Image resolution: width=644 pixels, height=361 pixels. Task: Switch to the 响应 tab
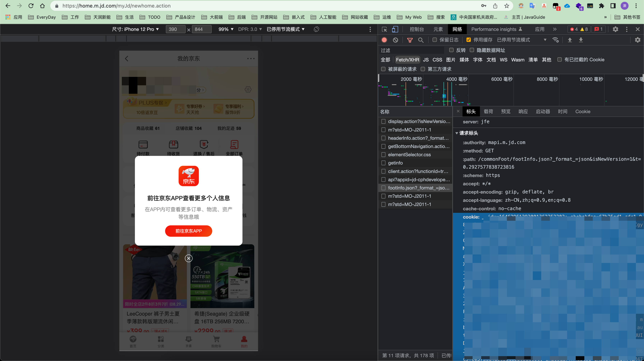click(x=523, y=111)
